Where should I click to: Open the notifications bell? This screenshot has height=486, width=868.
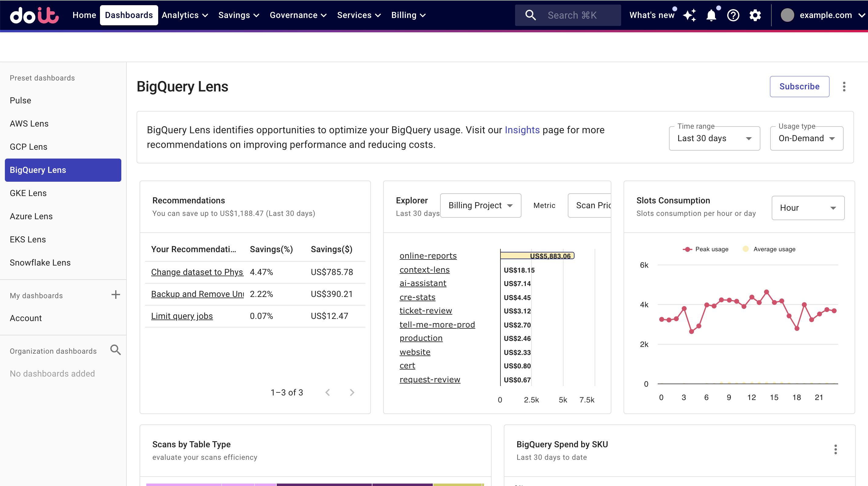(x=711, y=15)
